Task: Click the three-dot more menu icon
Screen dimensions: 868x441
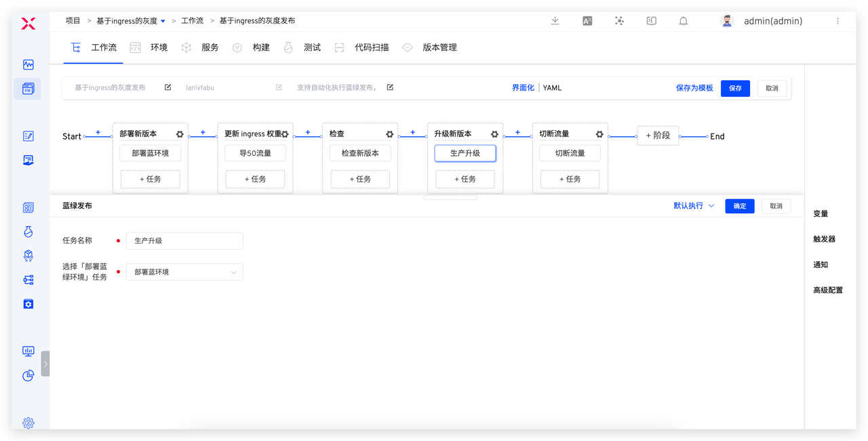Action: point(837,21)
